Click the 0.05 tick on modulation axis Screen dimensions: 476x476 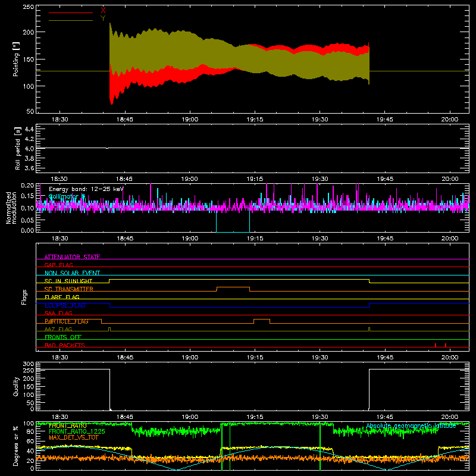(x=27, y=220)
